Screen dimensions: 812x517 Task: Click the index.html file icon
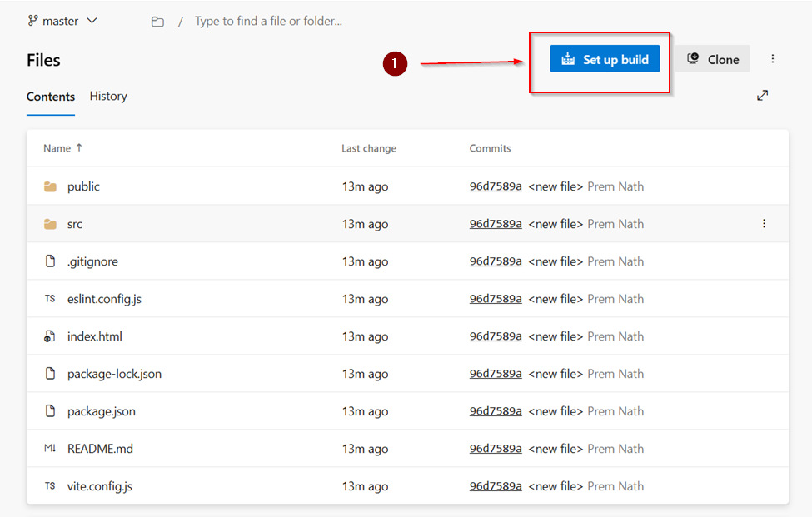[x=50, y=336]
